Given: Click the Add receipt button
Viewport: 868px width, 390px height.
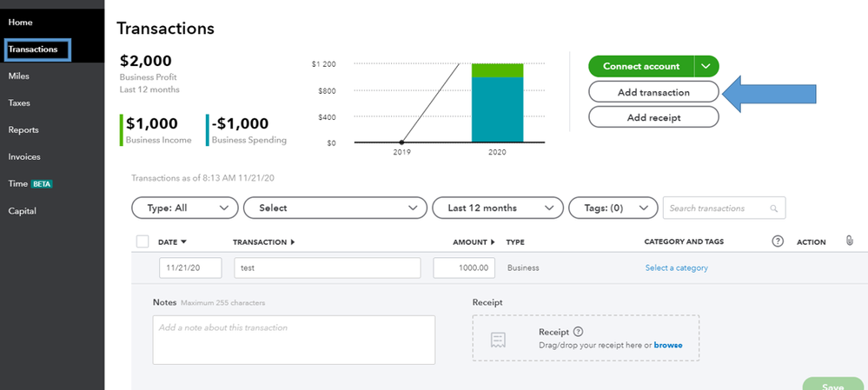Looking at the screenshot, I should (653, 117).
